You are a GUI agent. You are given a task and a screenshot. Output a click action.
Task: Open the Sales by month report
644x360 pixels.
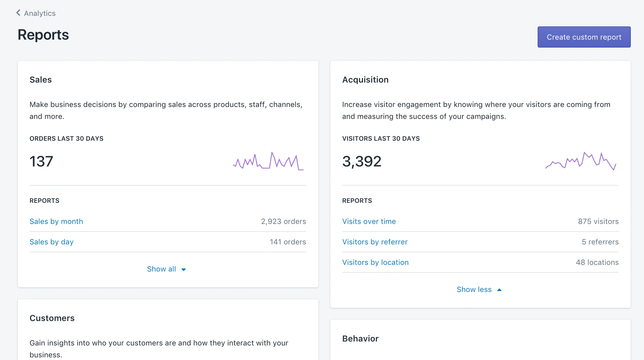56,221
